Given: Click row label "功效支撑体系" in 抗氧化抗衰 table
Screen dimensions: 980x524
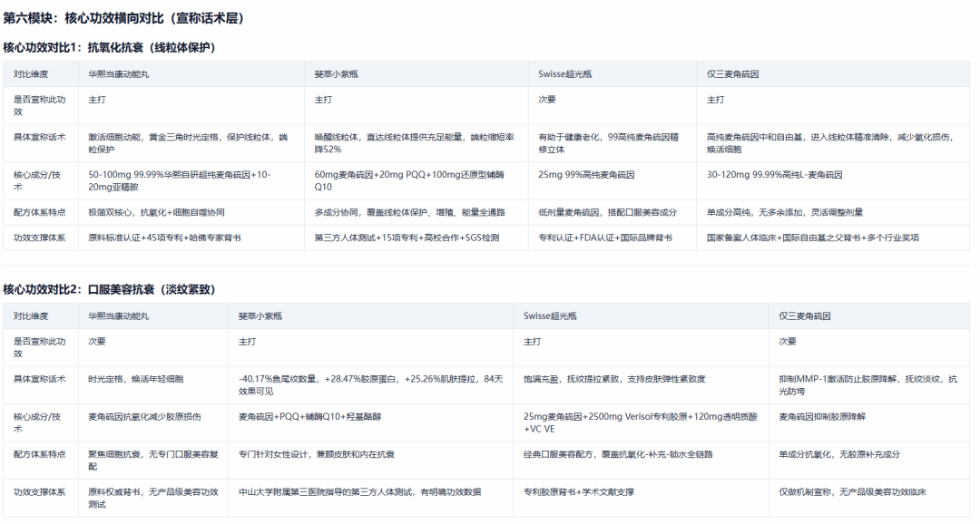Looking at the screenshot, I should coord(39,238).
